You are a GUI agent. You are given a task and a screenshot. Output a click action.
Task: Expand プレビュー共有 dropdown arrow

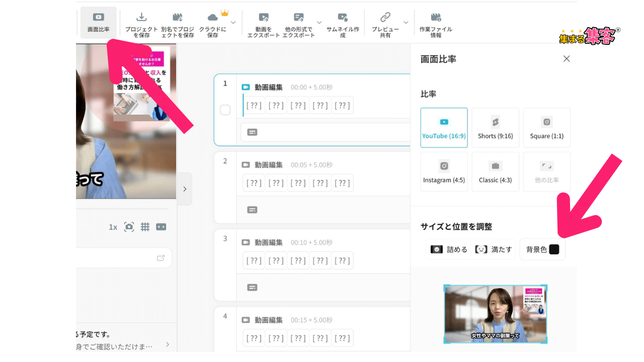point(406,23)
